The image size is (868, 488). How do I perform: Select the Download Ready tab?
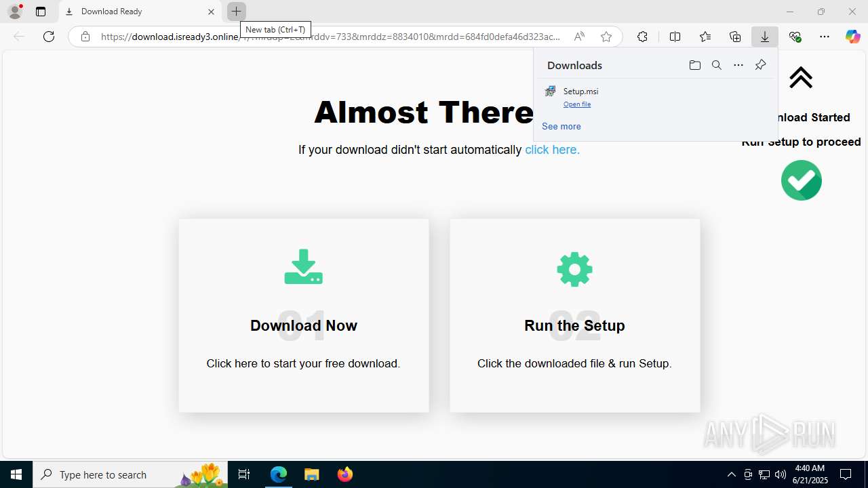click(x=140, y=12)
